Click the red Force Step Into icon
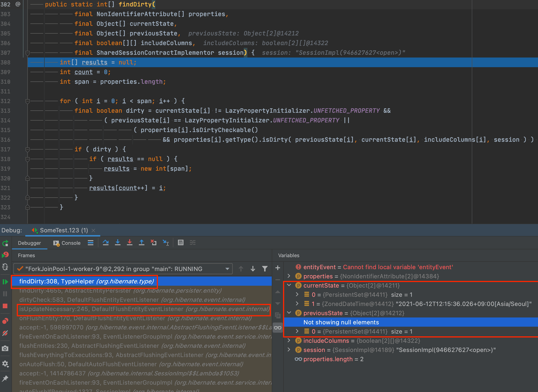The image size is (538, 392). click(129, 242)
